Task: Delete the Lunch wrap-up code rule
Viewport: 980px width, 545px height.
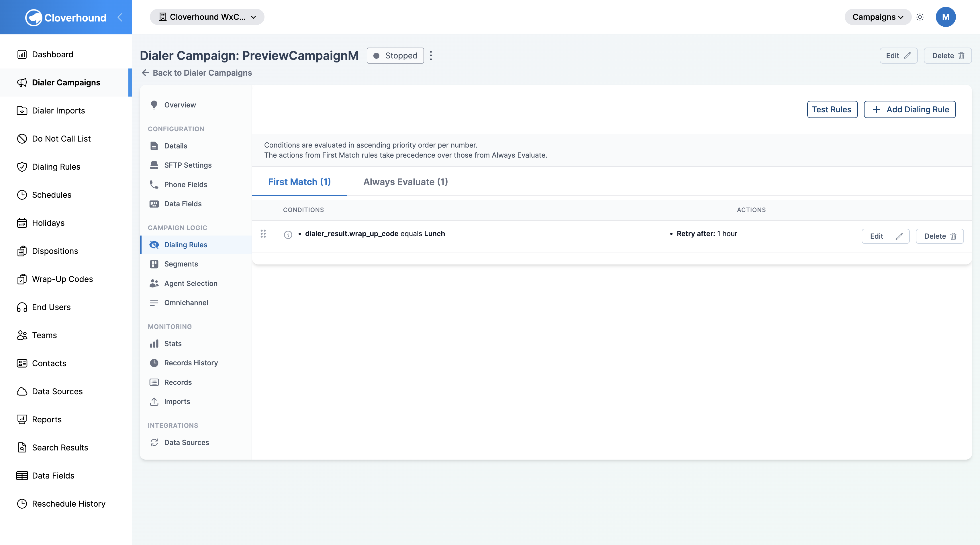Action: [939, 236]
